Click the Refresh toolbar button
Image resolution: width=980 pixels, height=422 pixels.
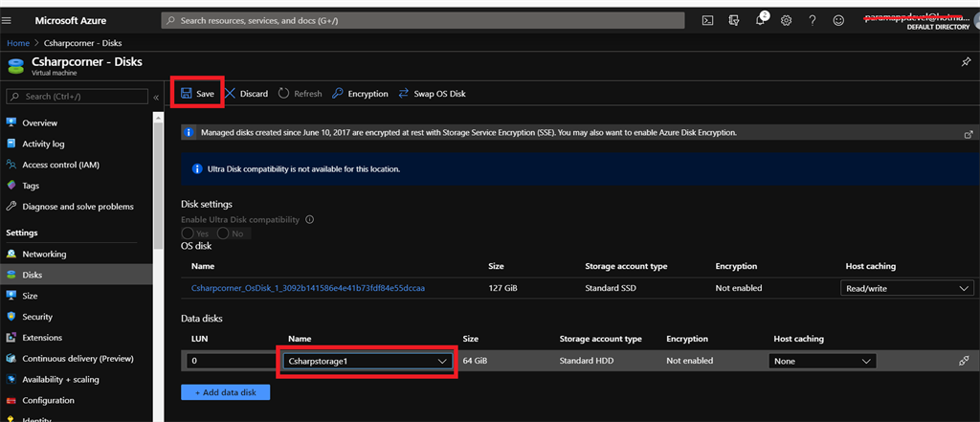tap(300, 94)
